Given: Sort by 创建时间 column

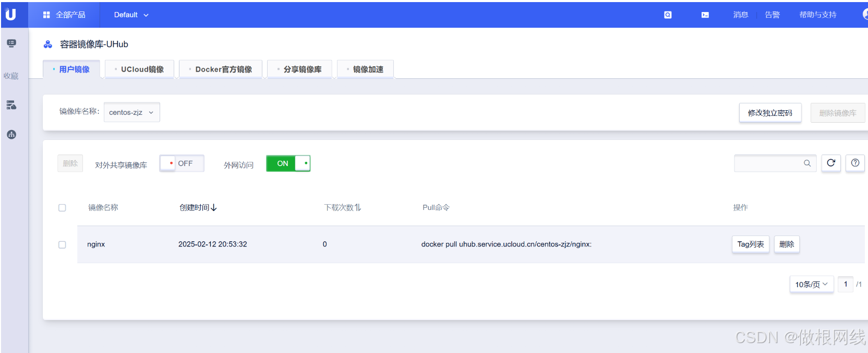Looking at the screenshot, I should tap(198, 207).
